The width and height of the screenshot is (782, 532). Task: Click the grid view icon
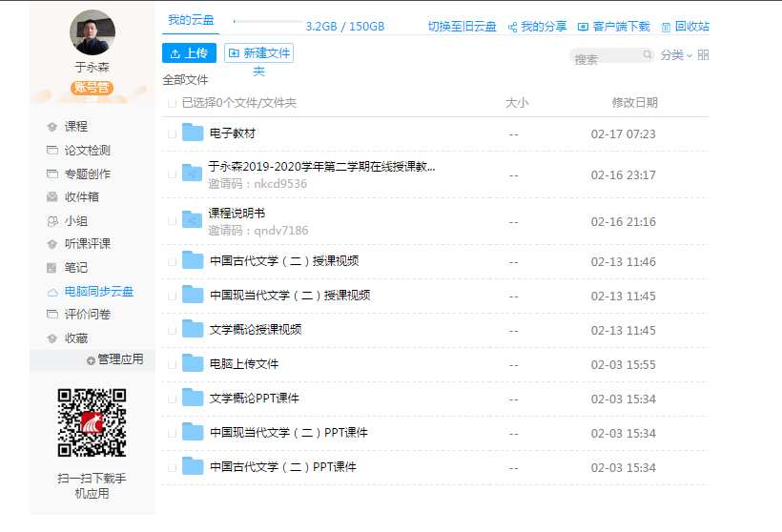[x=703, y=55]
